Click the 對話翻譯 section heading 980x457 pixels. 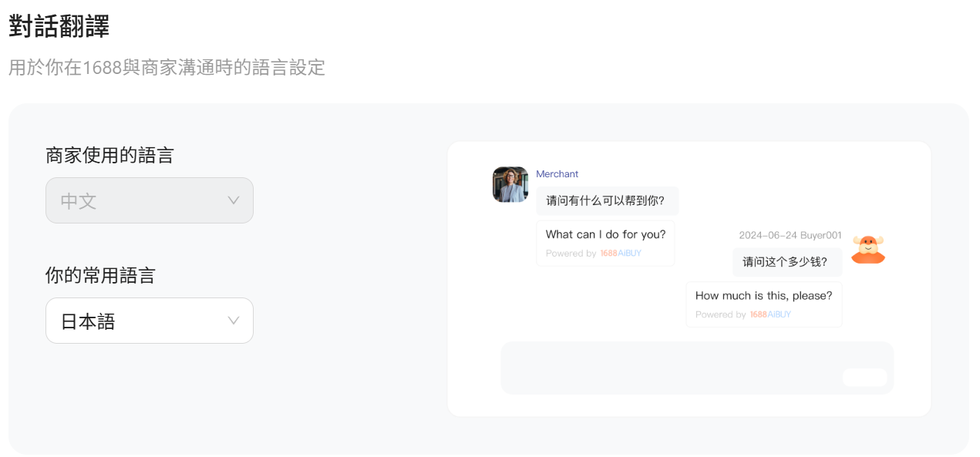[59, 26]
